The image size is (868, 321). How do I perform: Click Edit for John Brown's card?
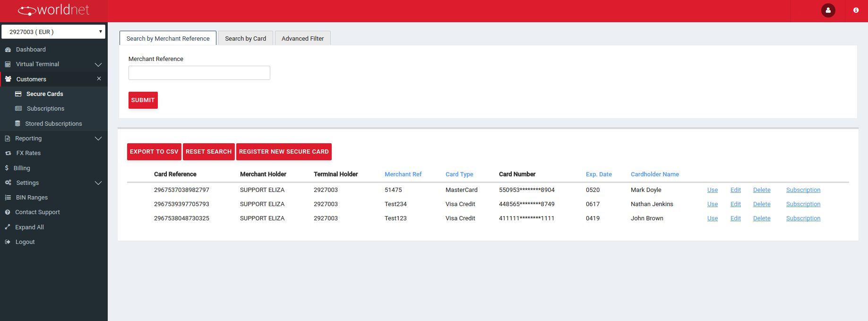736,218
